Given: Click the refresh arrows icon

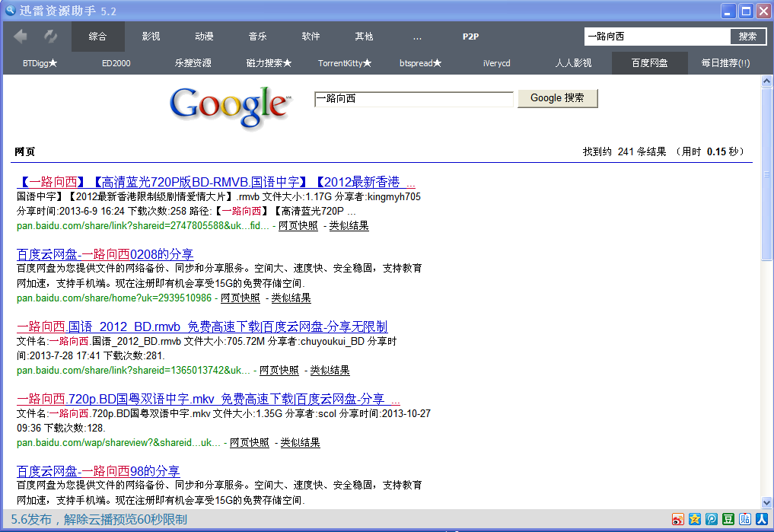Looking at the screenshot, I should [50, 36].
